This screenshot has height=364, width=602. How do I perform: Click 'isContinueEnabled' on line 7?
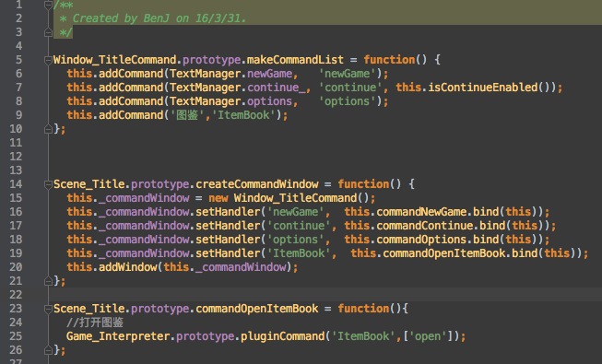[483, 88]
